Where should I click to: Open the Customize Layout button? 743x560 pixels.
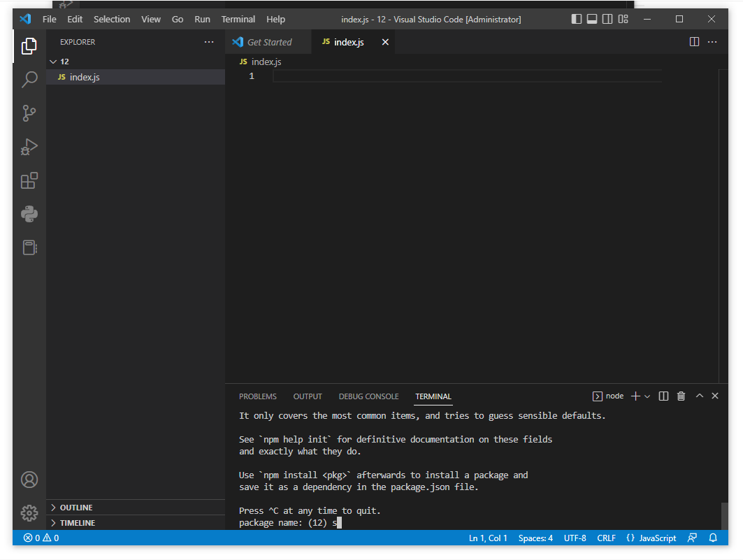pyautogui.click(x=623, y=19)
